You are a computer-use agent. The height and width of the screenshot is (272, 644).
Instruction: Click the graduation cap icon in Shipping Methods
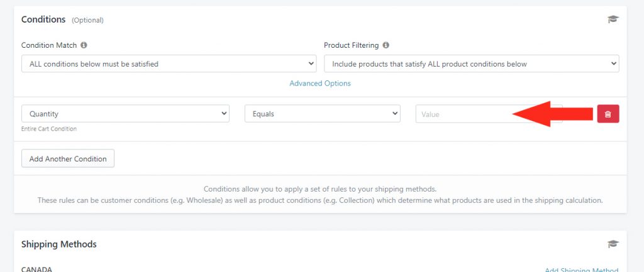tap(613, 244)
